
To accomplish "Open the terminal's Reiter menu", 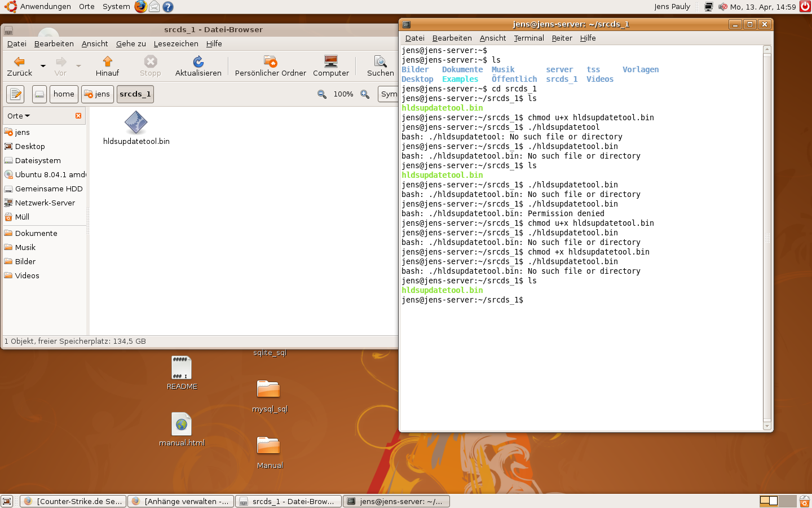I will [562, 38].
